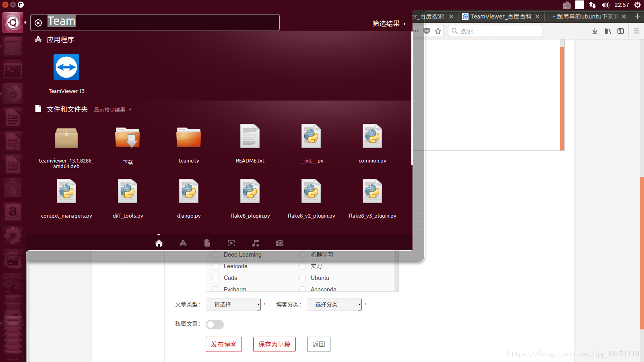Check the Leetcode checkbox
The image size is (644, 362).
click(x=216, y=266)
